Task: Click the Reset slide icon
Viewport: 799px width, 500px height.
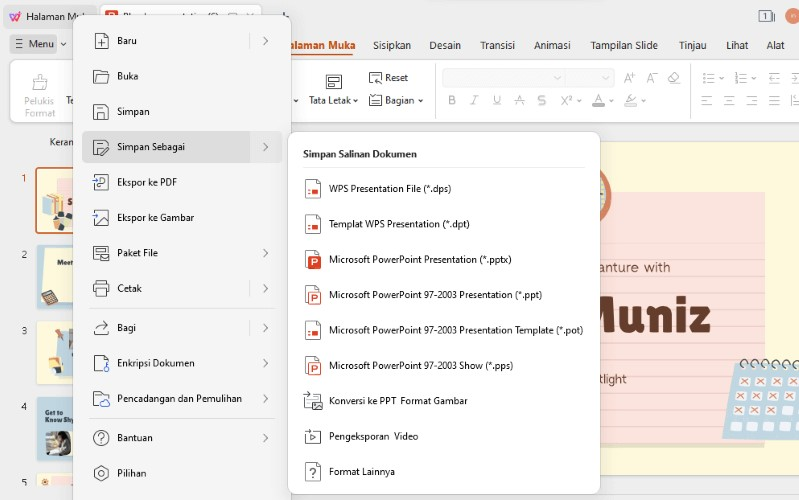Action: 375,78
